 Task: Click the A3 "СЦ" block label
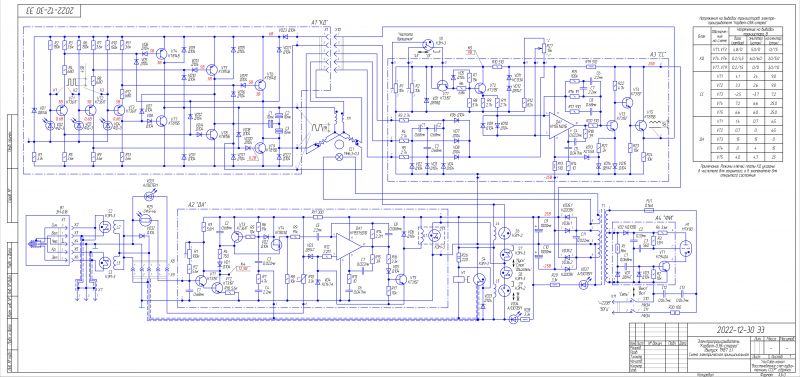(658, 54)
